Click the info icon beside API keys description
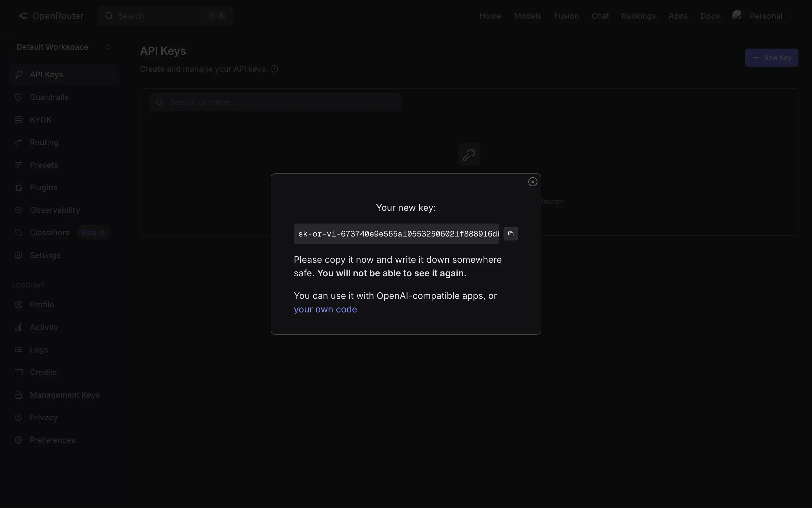The height and width of the screenshot is (508, 812). click(x=274, y=69)
